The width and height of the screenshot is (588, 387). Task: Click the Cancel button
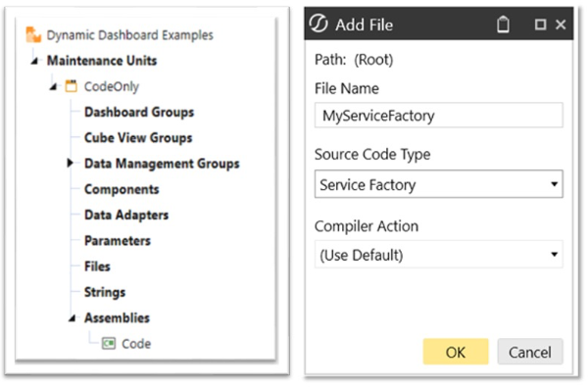click(530, 352)
